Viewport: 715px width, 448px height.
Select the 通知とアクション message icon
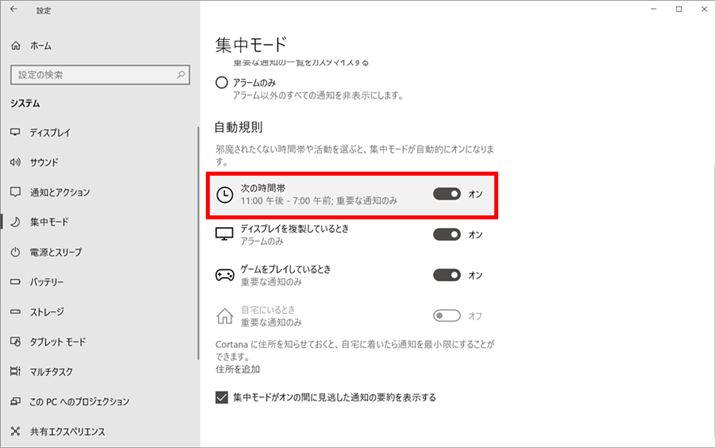16,192
